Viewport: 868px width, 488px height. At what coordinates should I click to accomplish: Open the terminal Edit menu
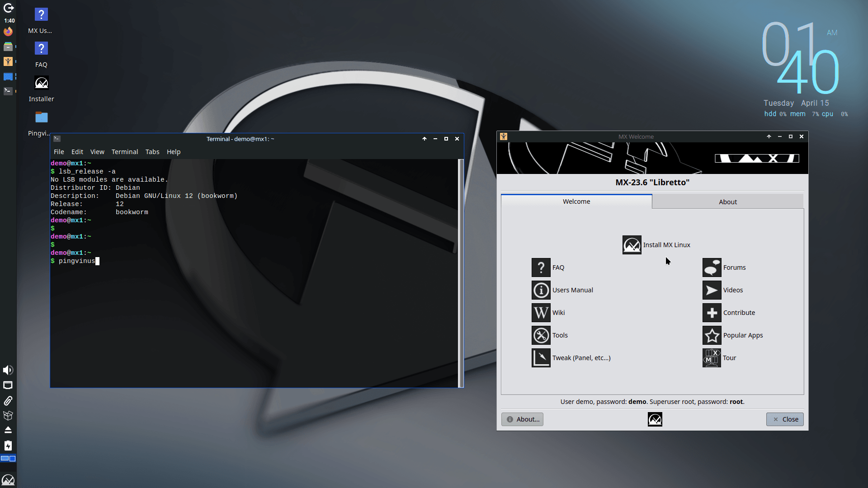pyautogui.click(x=77, y=152)
